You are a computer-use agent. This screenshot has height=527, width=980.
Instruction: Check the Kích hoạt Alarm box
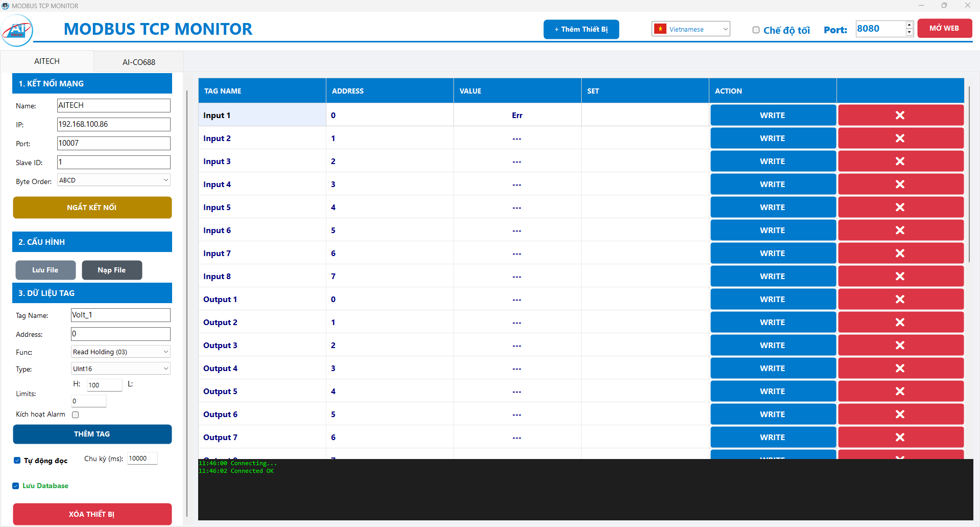pos(76,415)
